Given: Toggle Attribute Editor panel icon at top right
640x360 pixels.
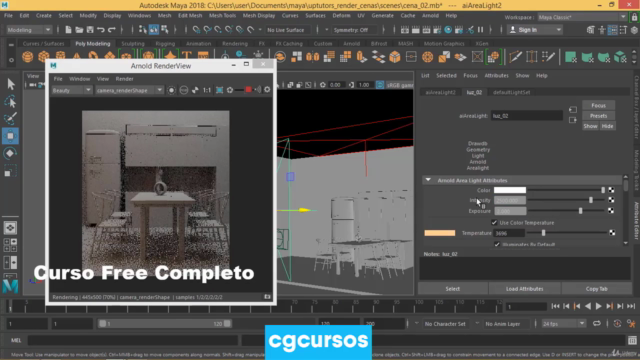Looking at the screenshot, I should pyautogui.click(x=613, y=30).
